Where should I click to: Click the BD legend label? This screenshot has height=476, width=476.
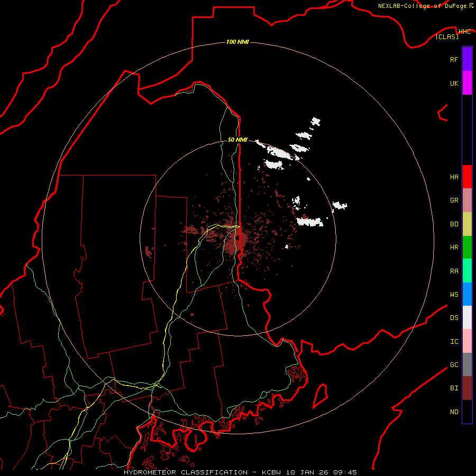[454, 224]
